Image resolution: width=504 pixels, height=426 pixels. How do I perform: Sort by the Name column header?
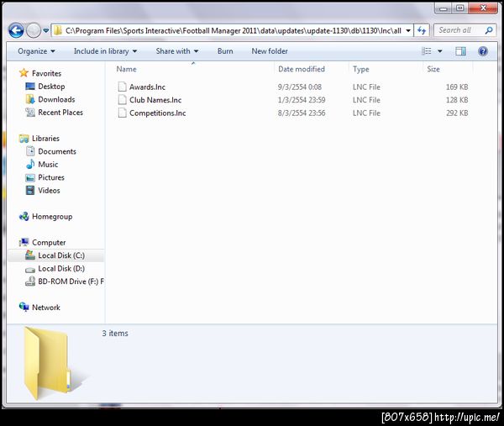point(126,69)
